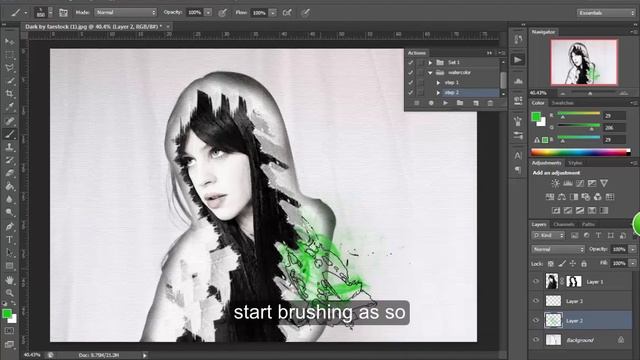Open collapsed Histogram panel icon
640x360 pixels.
518,80
